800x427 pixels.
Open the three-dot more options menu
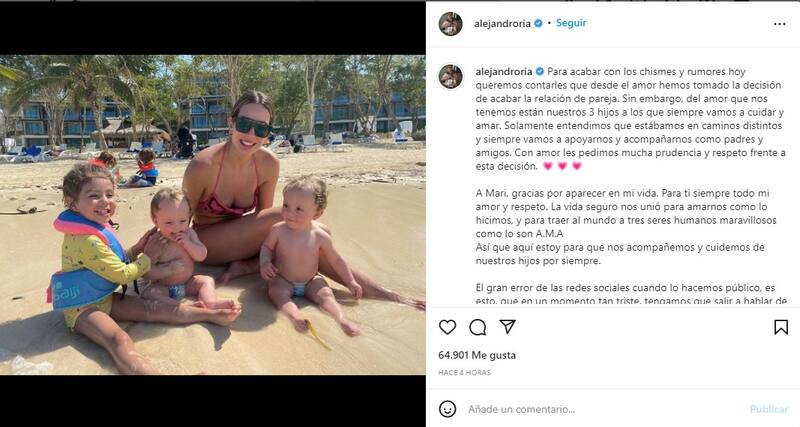point(780,24)
